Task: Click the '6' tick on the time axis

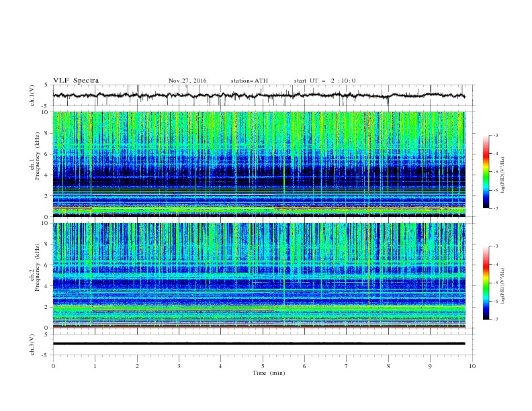Action: pyautogui.click(x=304, y=366)
